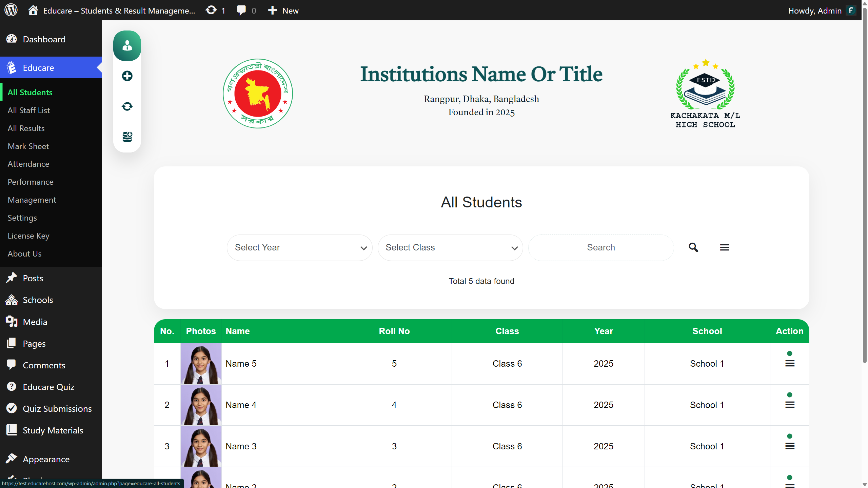The width and height of the screenshot is (868, 488).
Task: Open the updates icon showing 1
Action: 211,10
